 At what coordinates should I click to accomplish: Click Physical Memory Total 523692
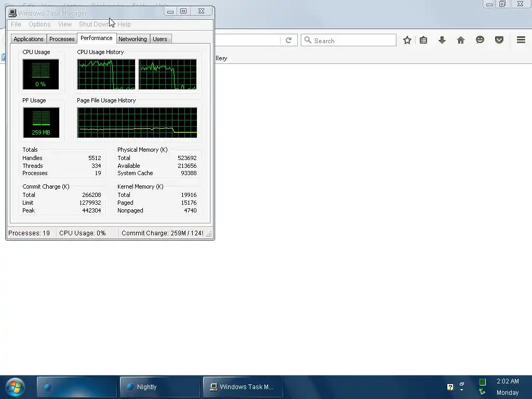(187, 158)
